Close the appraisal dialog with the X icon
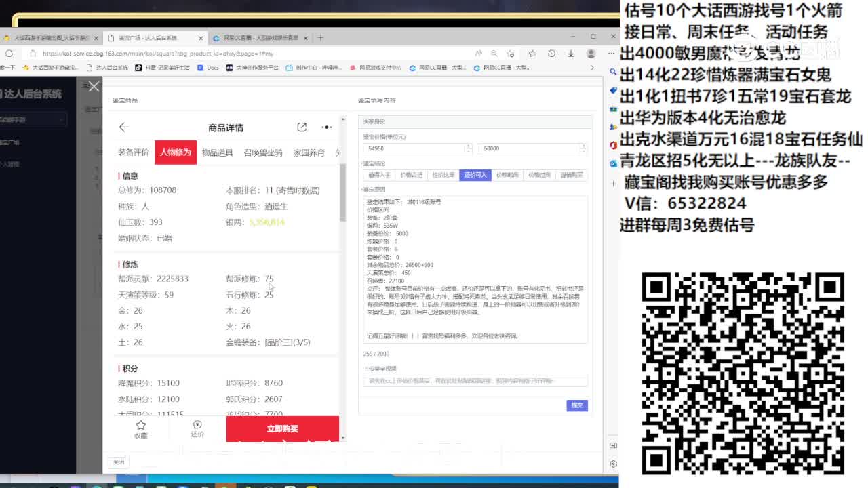868x488 pixels. (94, 86)
